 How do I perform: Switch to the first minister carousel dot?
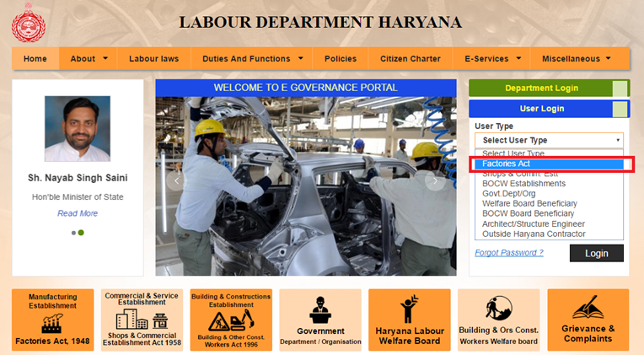tap(73, 233)
